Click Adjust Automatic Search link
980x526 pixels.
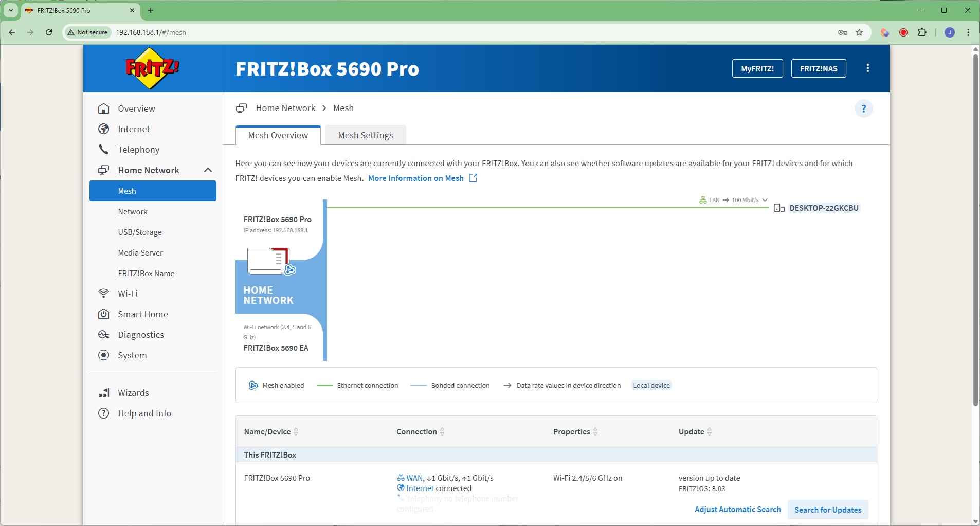click(738, 510)
